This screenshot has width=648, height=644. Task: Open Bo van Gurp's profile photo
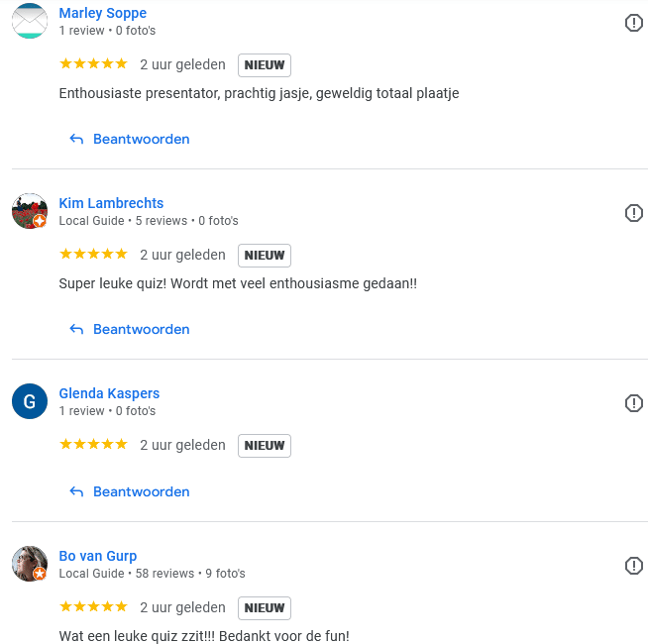pyautogui.click(x=30, y=564)
